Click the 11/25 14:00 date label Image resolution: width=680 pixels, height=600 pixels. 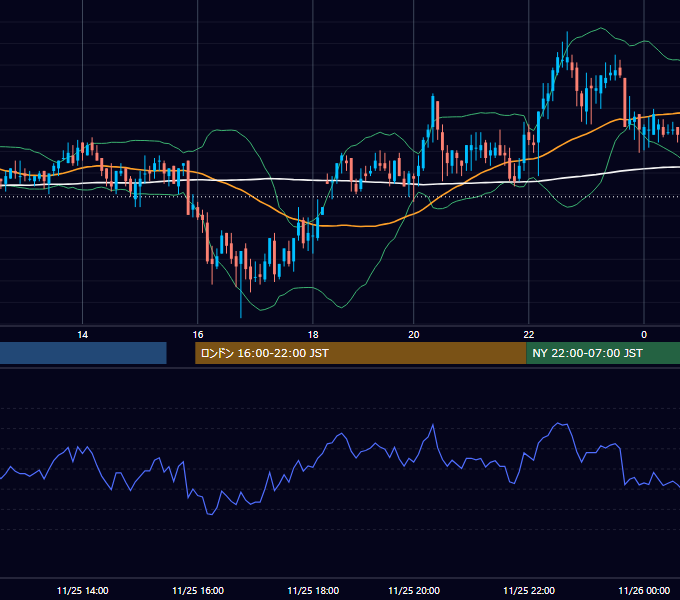(82, 590)
